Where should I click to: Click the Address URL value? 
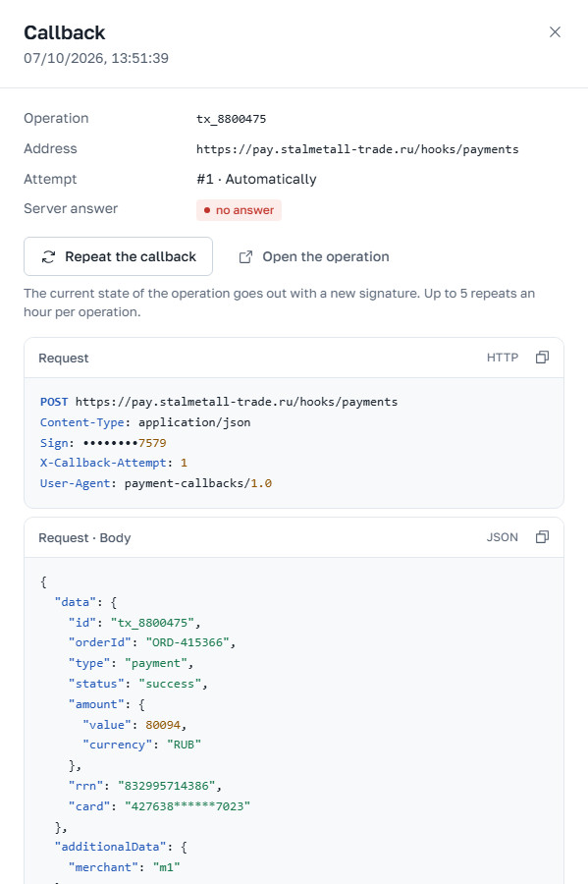pos(357,149)
